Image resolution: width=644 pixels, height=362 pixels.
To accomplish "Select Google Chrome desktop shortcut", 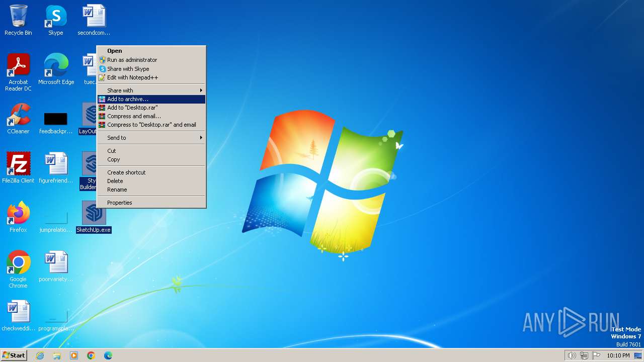I will click(x=18, y=269).
